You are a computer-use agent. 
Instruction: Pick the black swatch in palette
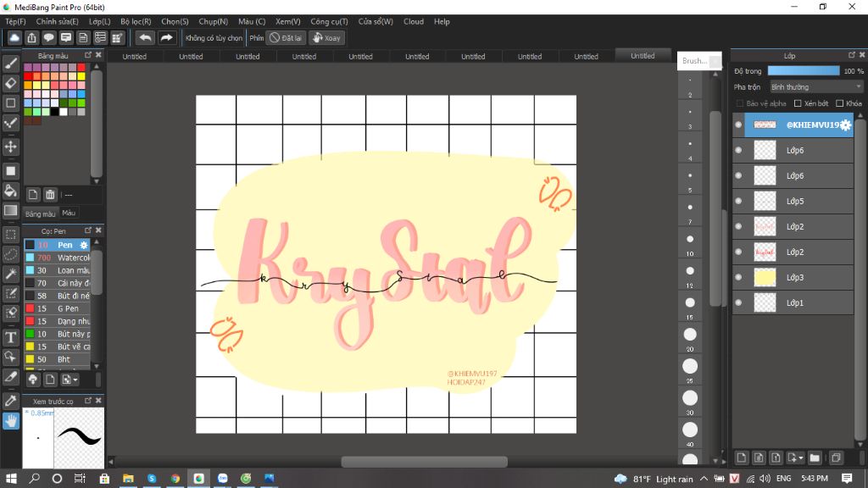coord(54,112)
